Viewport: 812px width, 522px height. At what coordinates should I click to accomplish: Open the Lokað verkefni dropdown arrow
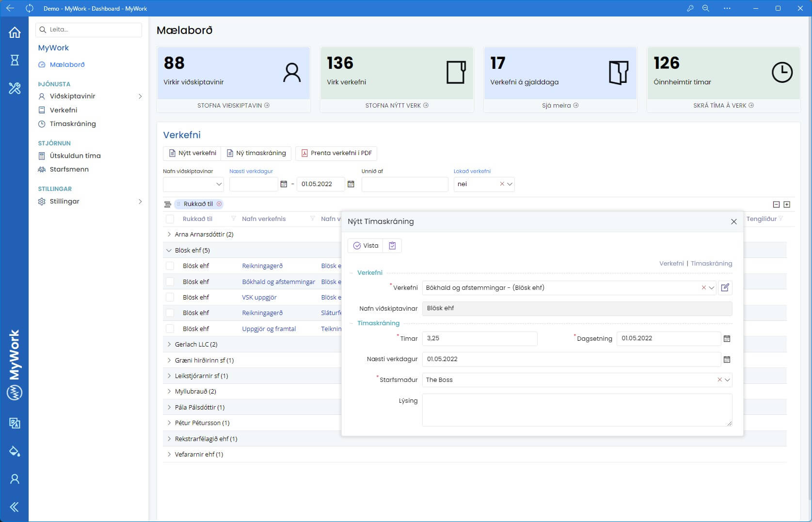coord(509,184)
